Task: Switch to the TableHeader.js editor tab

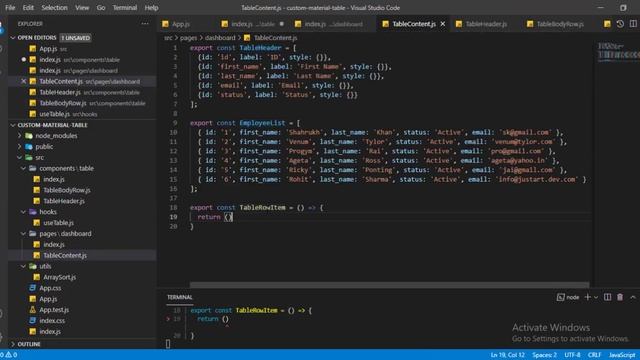Action: tap(486, 24)
